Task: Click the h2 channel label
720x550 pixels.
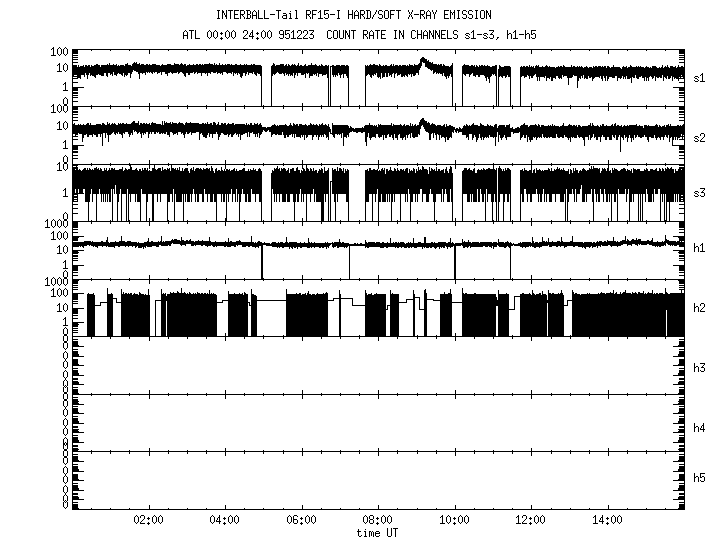Action: 699,308
